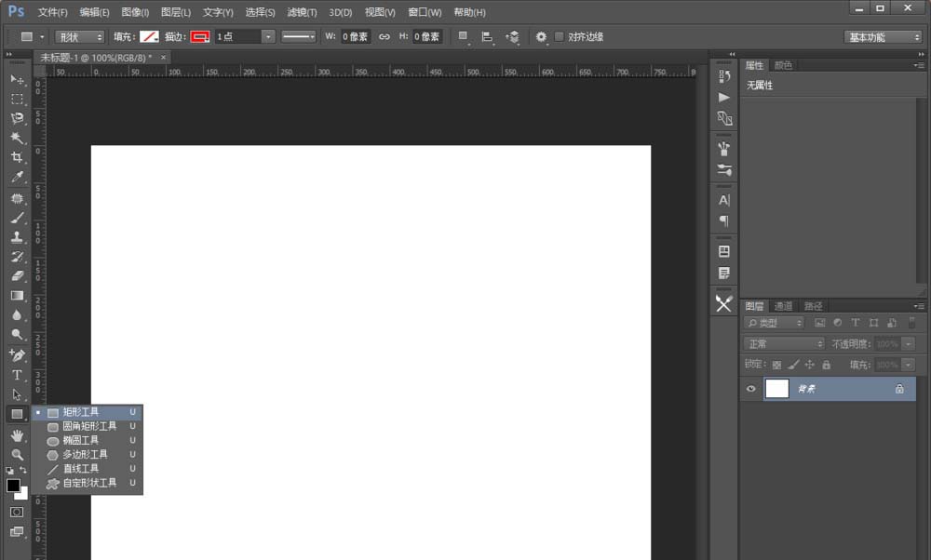Viewport: 931px width, 560px height.
Task: Click the 基本功能 workspace switcher
Action: pyautogui.click(x=882, y=37)
